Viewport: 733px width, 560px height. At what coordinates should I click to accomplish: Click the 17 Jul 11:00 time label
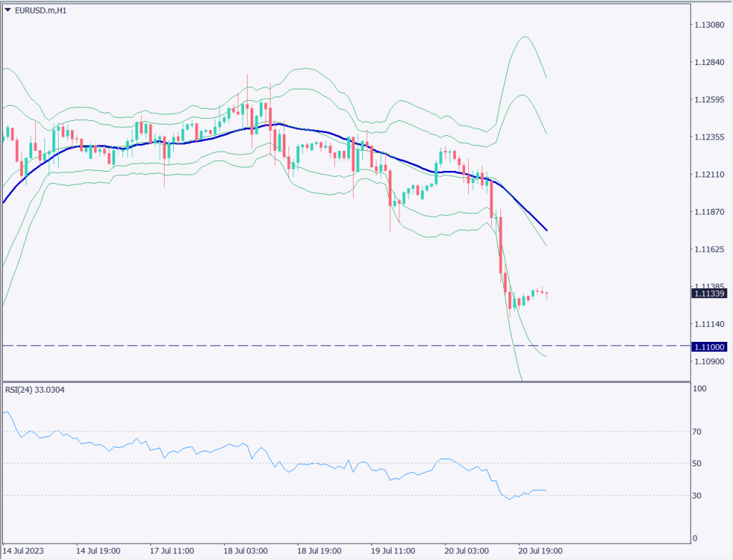pyautogui.click(x=171, y=551)
